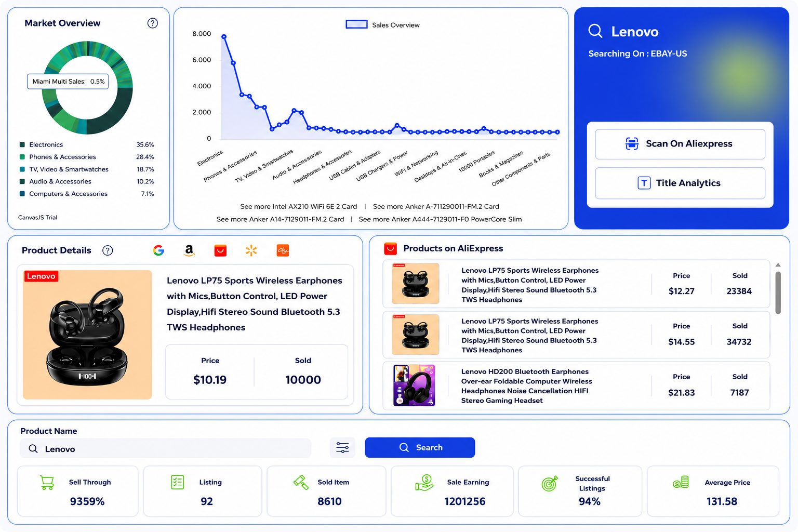This screenshot has height=532, width=798.
Task: Click the Average Price coins icon
Action: (x=681, y=482)
